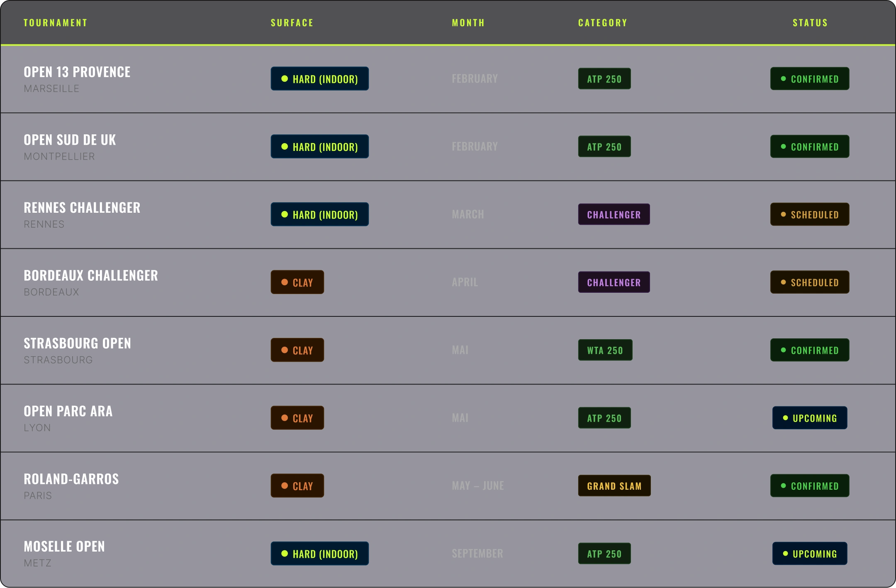Select Hard (Indoor) badge in Open Sud de UK row
Viewport: 896px width, 588px height.
click(320, 146)
